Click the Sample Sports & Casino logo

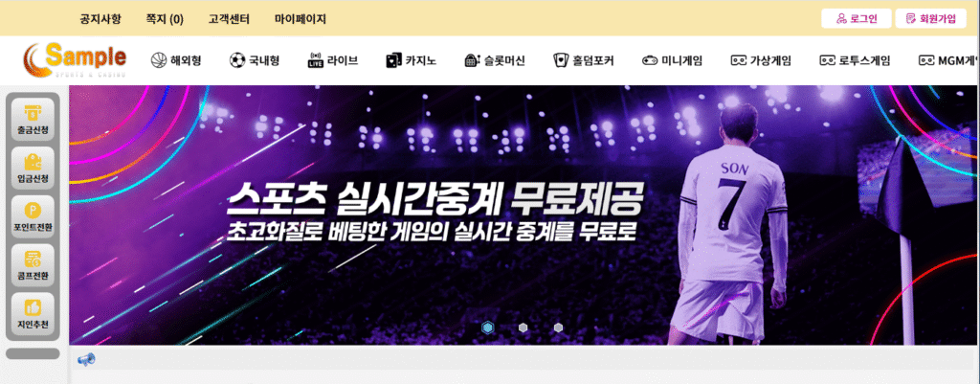tap(75, 60)
